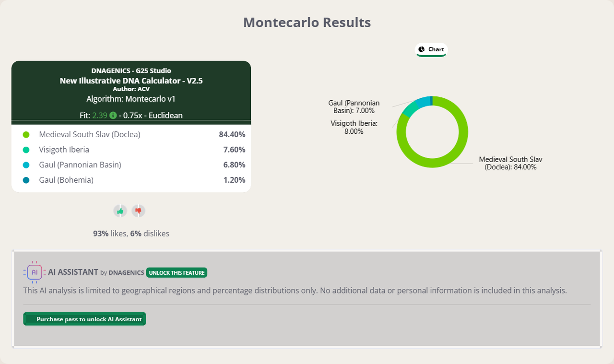
Task: Click the Medieval South Slav chart label
Action: [510, 163]
